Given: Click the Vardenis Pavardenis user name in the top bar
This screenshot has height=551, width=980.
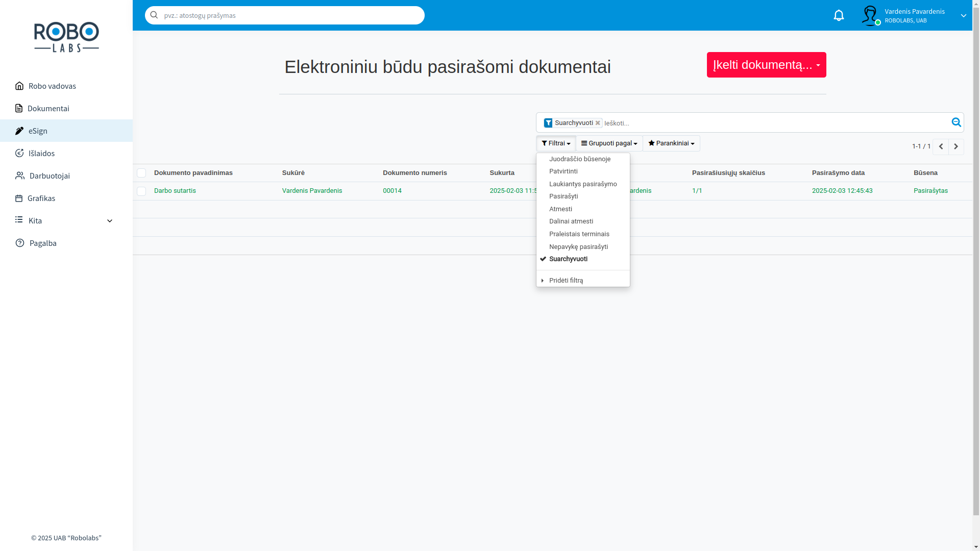Looking at the screenshot, I should (914, 11).
